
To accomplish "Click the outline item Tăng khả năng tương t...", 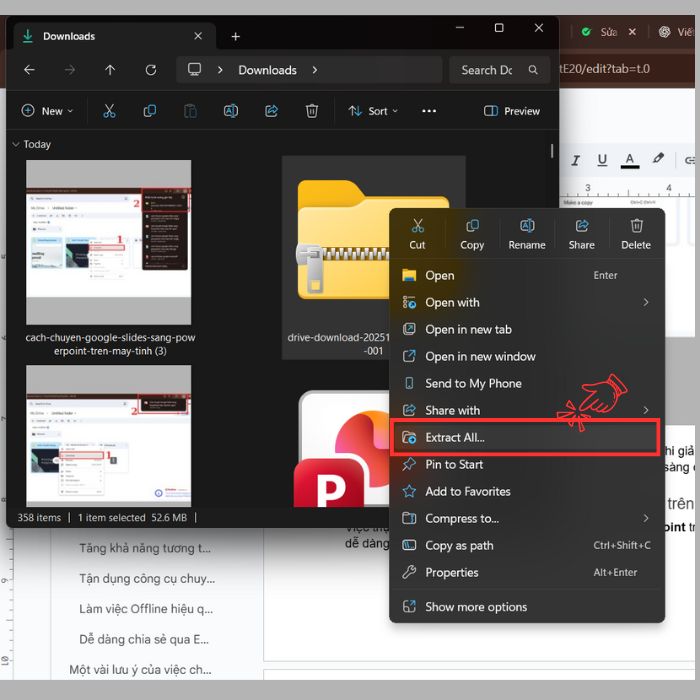I will pyautogui.click(x=145, y=548).
